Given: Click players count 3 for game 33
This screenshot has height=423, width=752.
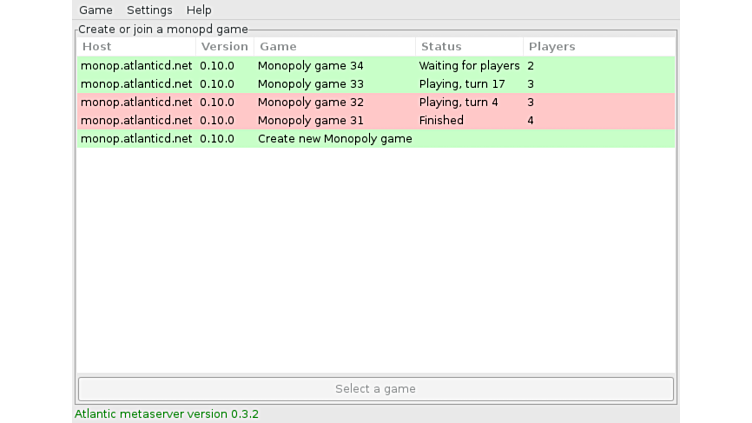Looking at the screenshot, I should [530, 84].
